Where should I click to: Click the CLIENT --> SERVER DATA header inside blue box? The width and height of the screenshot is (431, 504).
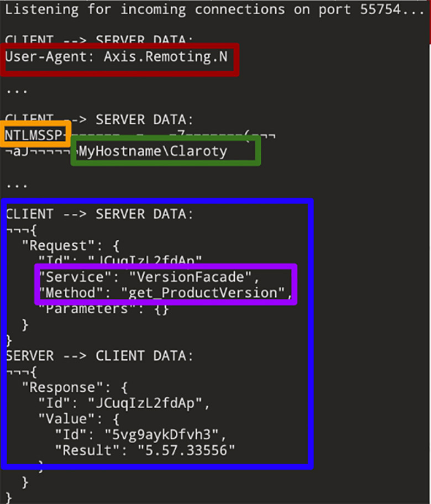pyautogui.click(x=99, y=214)
